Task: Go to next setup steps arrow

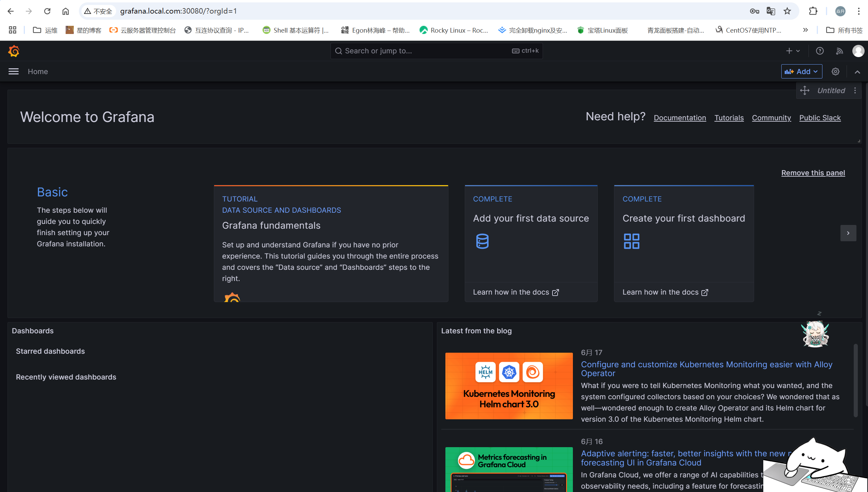Action: point(848,233)
